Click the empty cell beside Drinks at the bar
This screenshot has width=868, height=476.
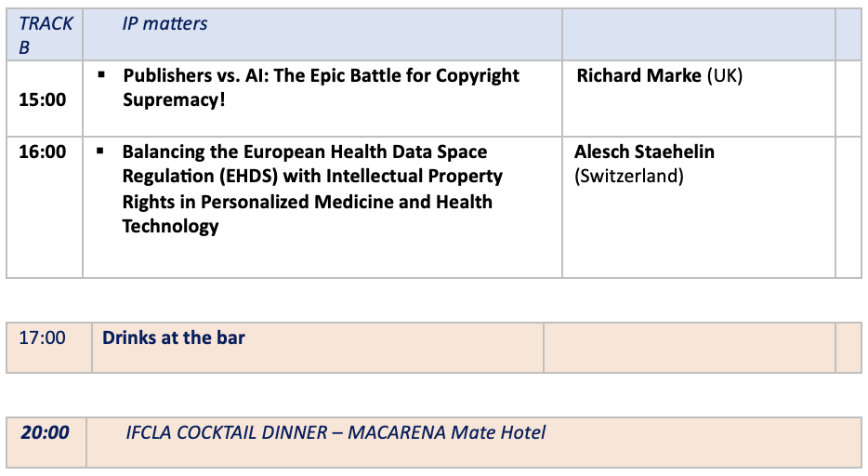click(x=690, y=348)
